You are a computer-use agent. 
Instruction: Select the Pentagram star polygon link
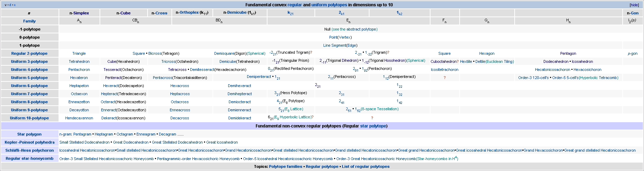tap(82, 134)
